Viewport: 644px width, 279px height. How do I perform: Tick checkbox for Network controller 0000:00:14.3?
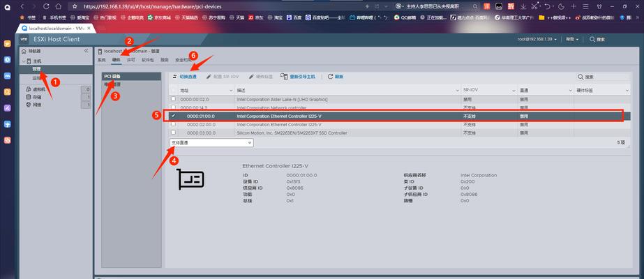tap(173, 107)
